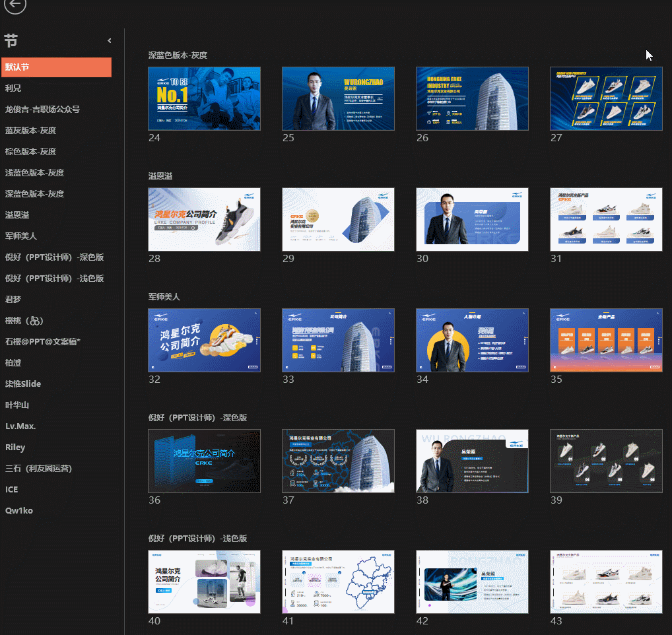Image resolution: width=672 pixels, height=635 pixels.
Task: Select 深蓝色版本-灰度 in the sidebar list
Action: tap(34, 193)
